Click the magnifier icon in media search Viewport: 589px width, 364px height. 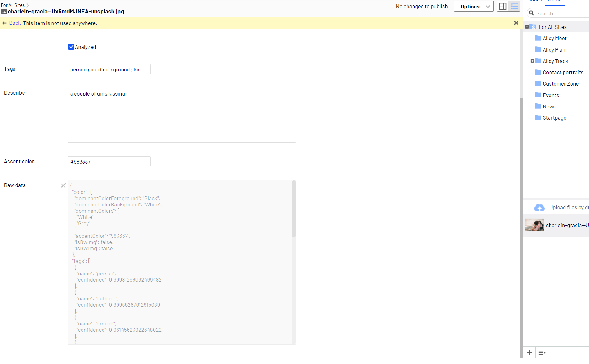(x=531, y=13)
